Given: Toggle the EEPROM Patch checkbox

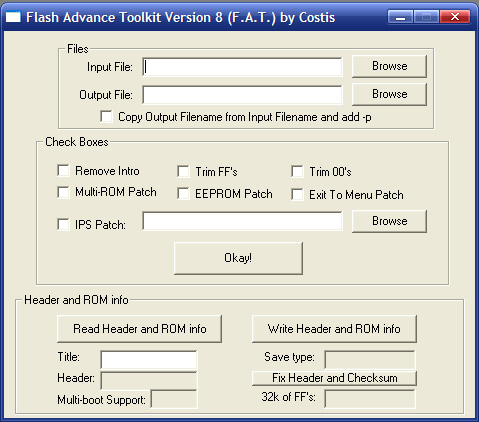Looking at the screenshot, I should pos(183,194).
